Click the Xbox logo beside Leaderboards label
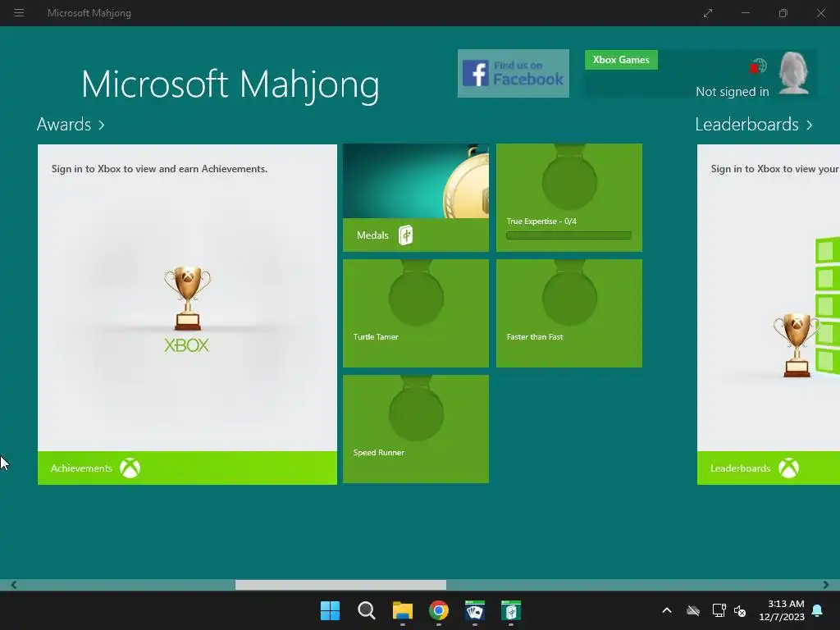840x630 pixels. click(788, 468)
